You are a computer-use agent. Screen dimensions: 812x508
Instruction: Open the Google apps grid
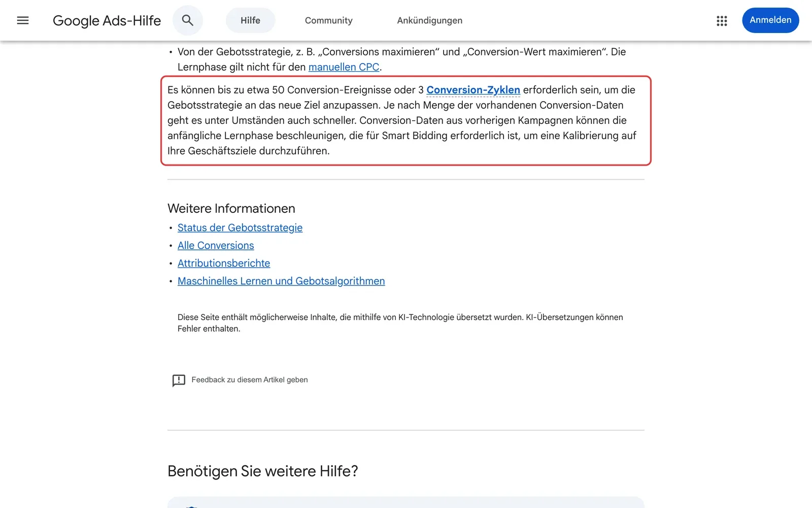pos(722,21)
